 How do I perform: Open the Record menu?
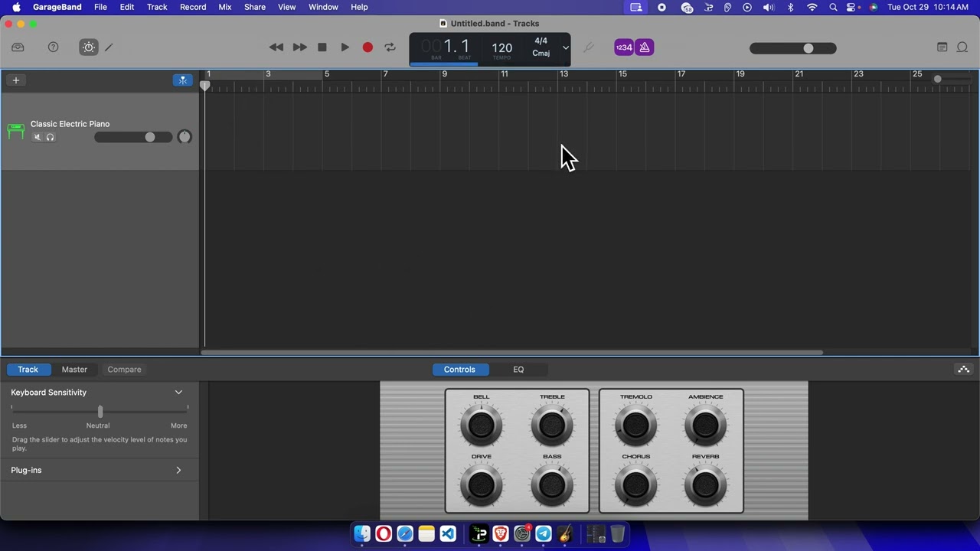[x=193, y=7]
